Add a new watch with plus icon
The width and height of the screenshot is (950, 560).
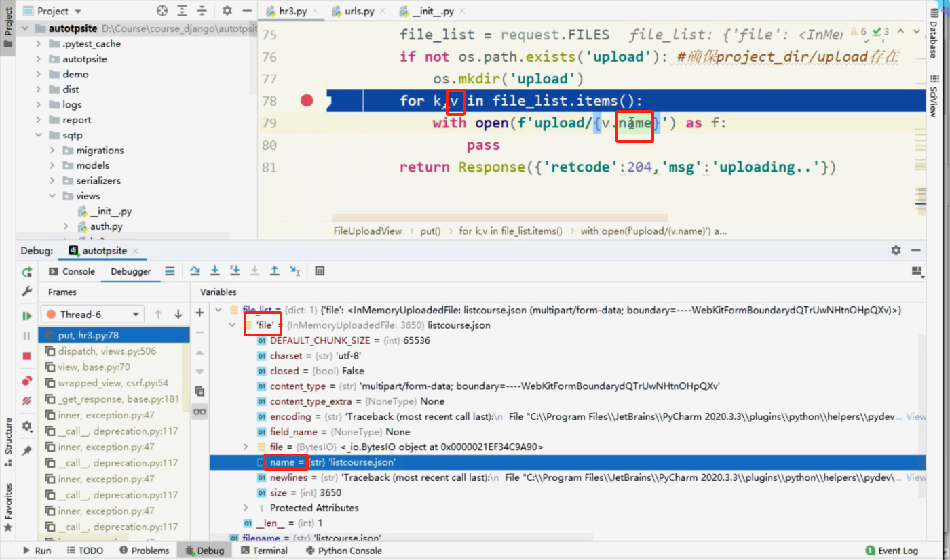click(199, 313)
